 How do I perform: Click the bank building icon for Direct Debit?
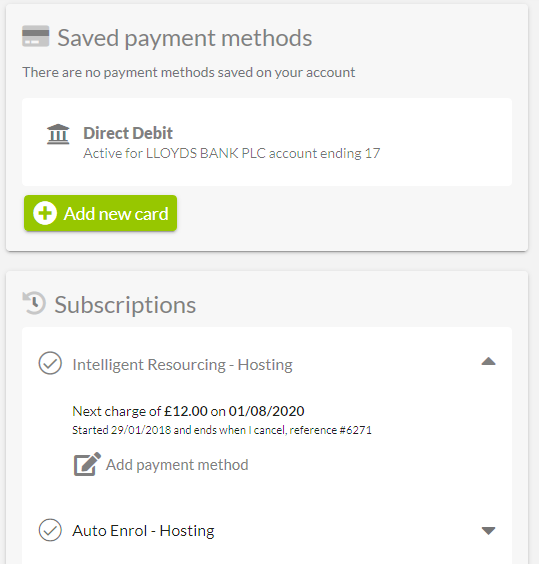pyautogui.click(x=58, y=134)
